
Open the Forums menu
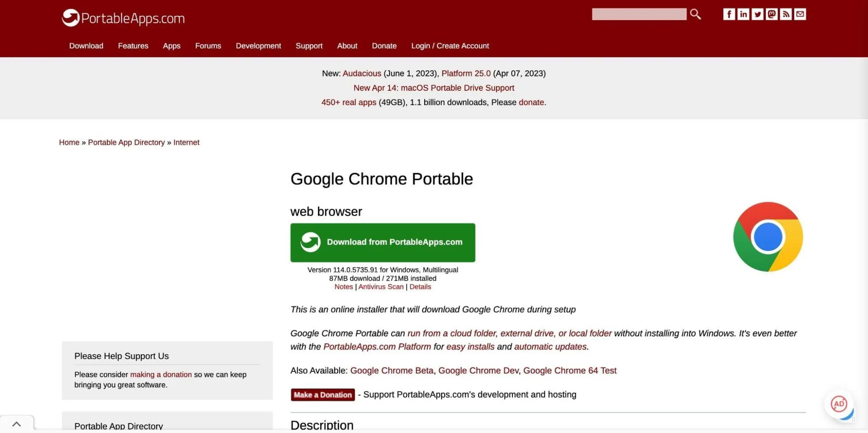(x=208, y=46)
